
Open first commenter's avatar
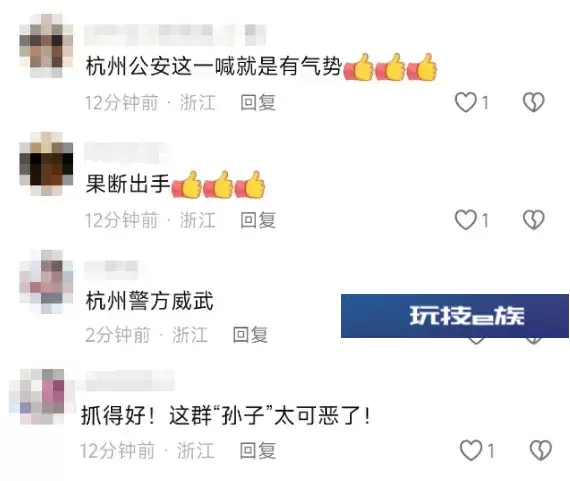pos(46,45)
